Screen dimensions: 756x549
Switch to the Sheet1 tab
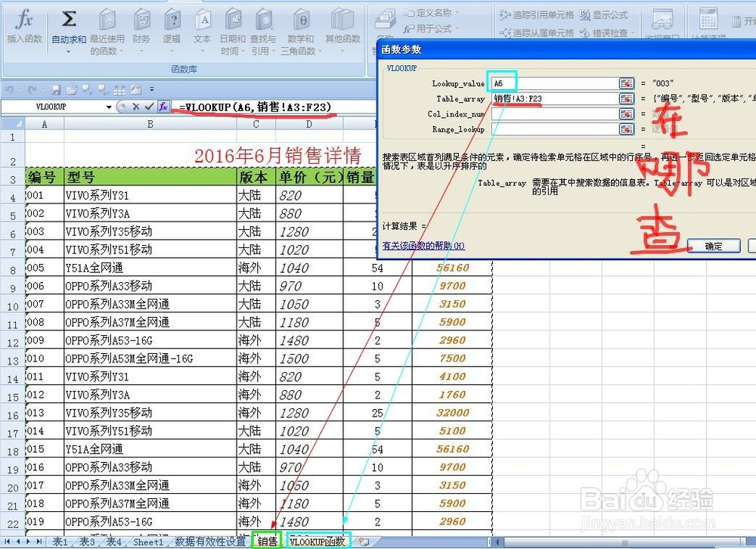(x=148, y=541)
